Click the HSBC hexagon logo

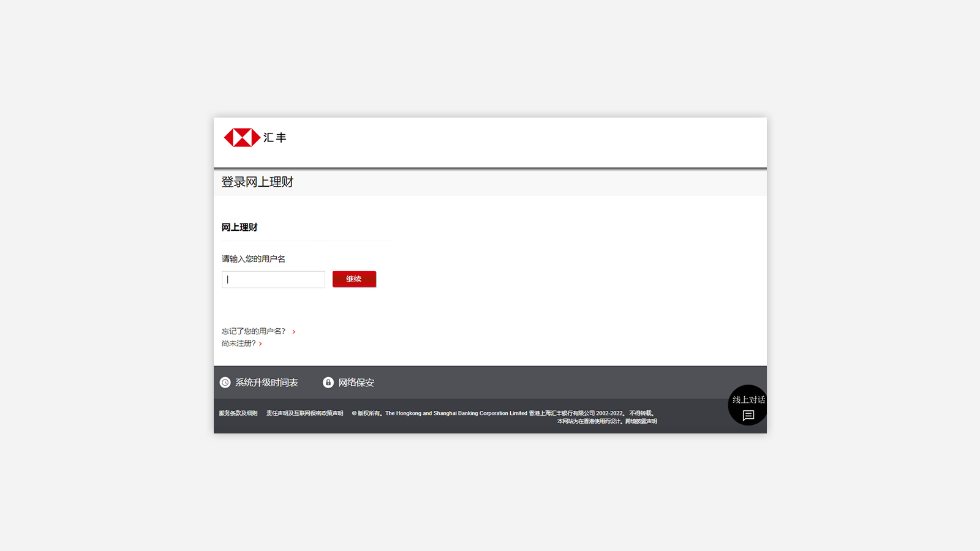click(x=242, y=138)
